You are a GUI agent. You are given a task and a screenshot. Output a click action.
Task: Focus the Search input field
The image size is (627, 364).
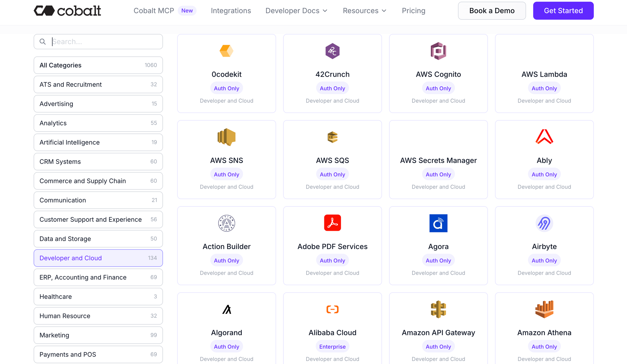pos(98,42)
